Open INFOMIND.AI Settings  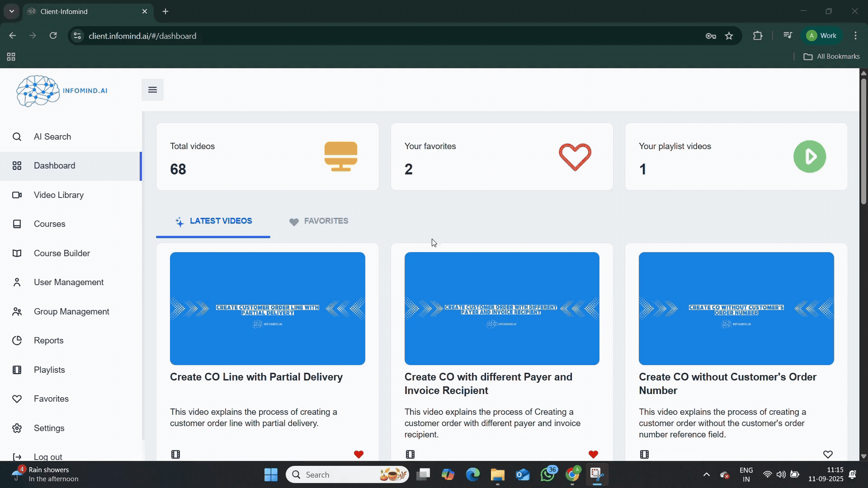pos(49,428)
